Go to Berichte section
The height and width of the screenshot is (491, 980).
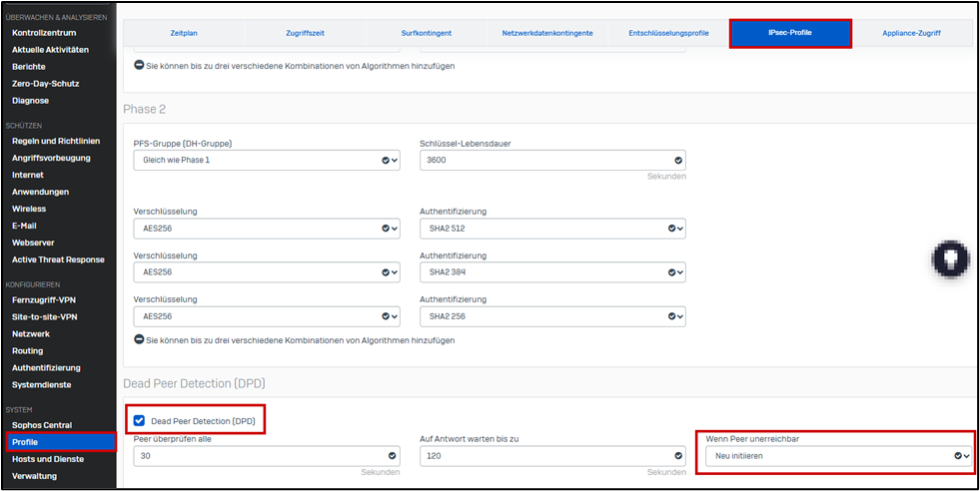click(29, 66)
